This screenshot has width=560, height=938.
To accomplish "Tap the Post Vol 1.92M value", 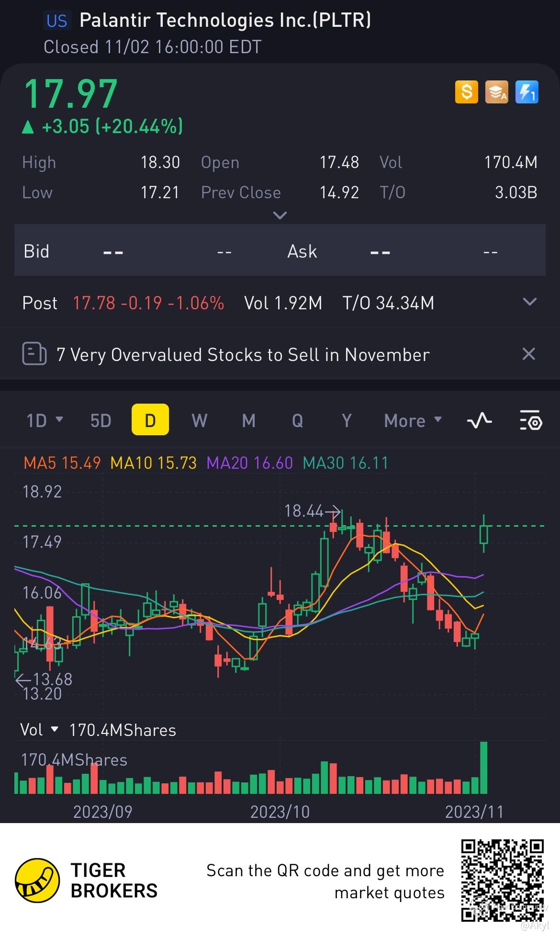I will 283,303.
